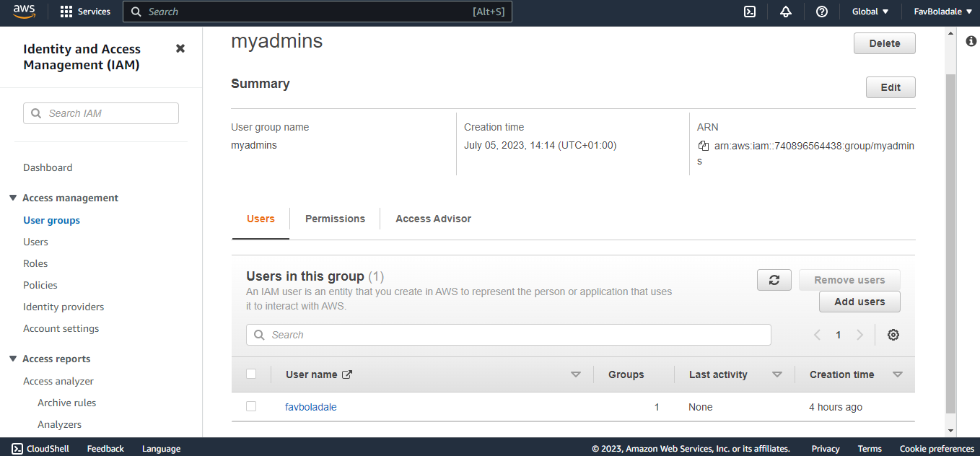Sort by User name column arrow
980x456 pixels.
[x=576, y=374]
